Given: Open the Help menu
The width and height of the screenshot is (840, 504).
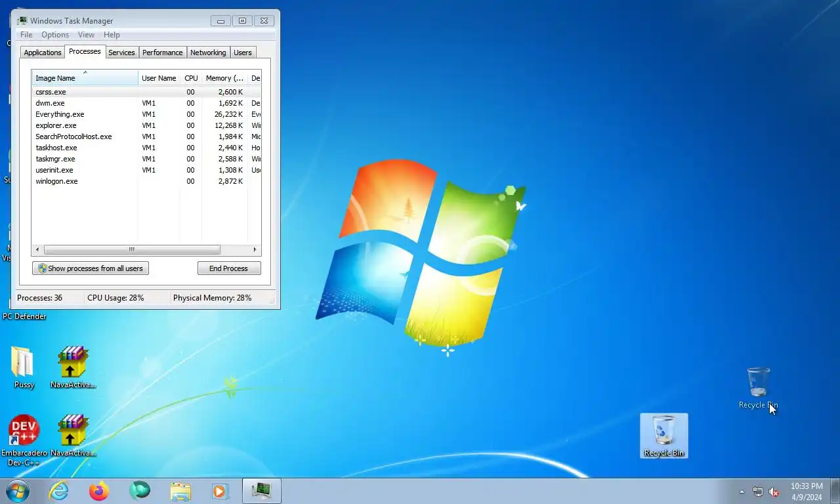Looking at the screenshot, I should (x=112, y=35).
